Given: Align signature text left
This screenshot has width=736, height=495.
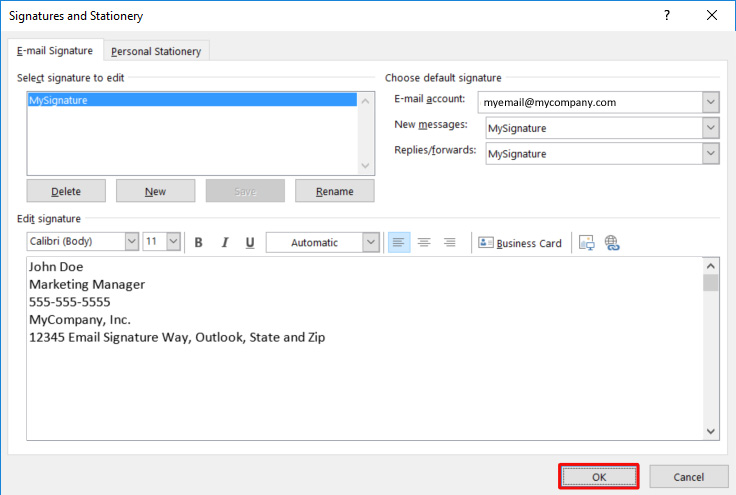Looking at the screenshot, I should [x=399, y=242].
